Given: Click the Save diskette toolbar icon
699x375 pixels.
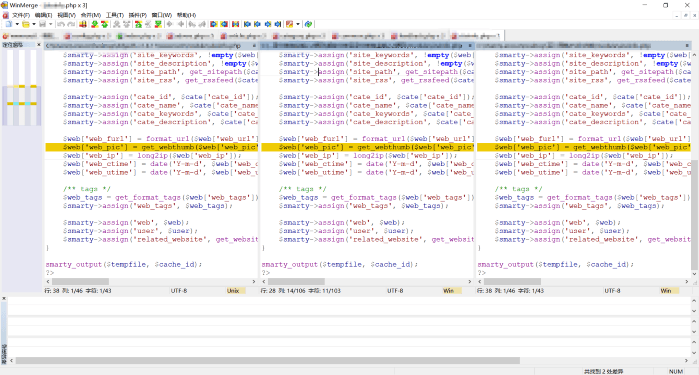Looking at the screenshot, I should pos(42,24).
